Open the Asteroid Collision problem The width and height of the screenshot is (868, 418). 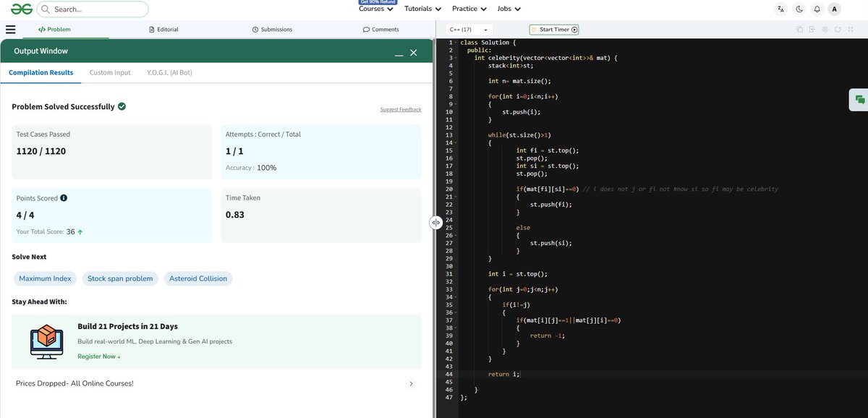click(x=198, y=278)
